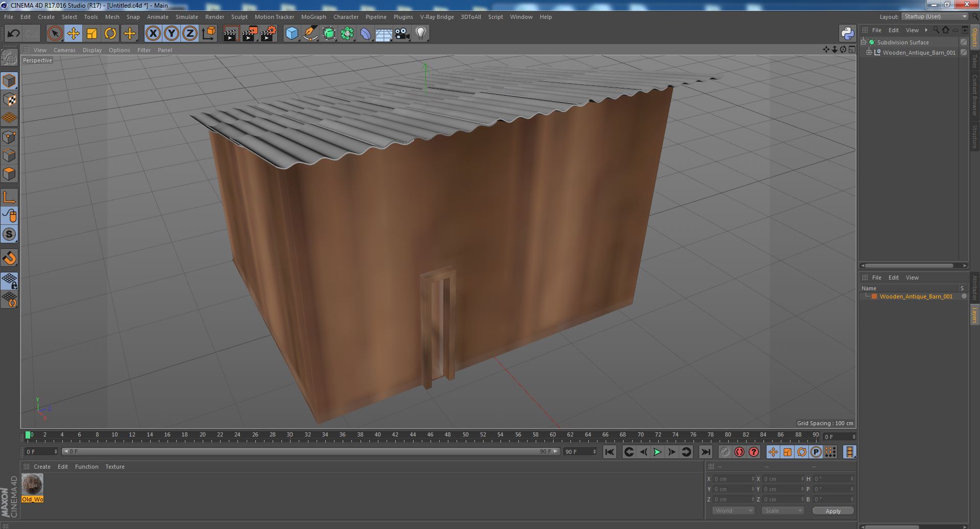The height and width of the screenshot is (529, 980).
Task: Select the Wooden_Antique_Barn_001 layer name
Action: click(x=916, y=296)
